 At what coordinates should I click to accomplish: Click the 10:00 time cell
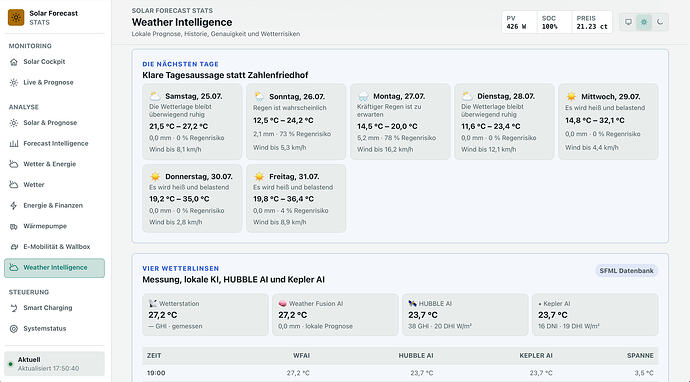[x=156, y=373]
